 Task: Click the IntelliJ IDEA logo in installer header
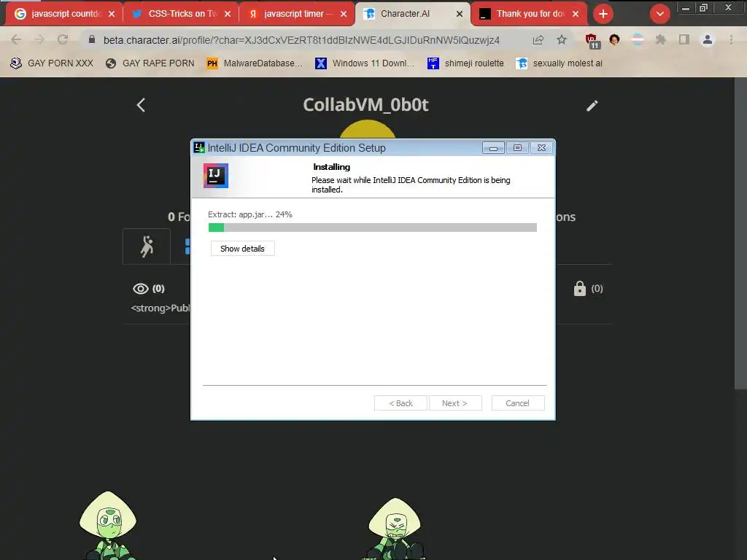(216, 176)
